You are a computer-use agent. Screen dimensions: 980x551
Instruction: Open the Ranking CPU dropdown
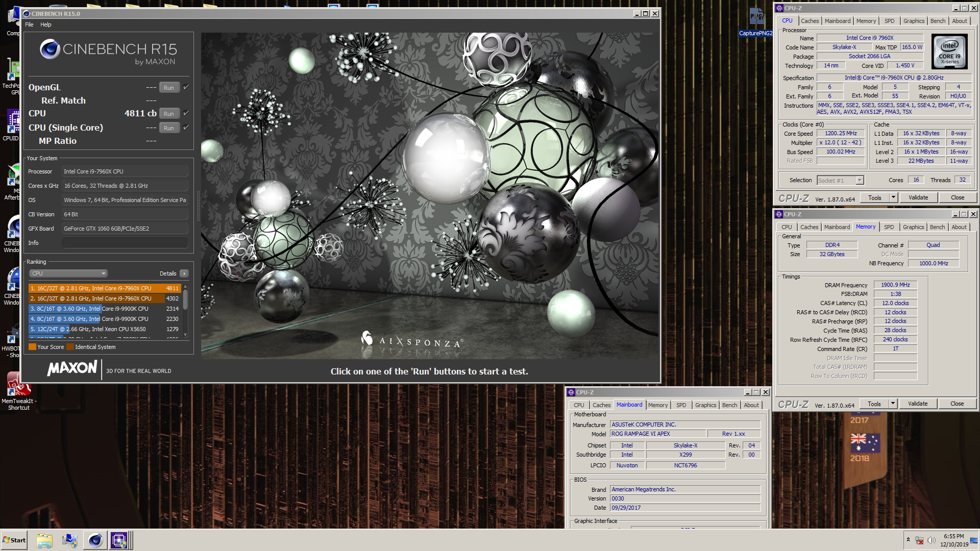(68, 273)
